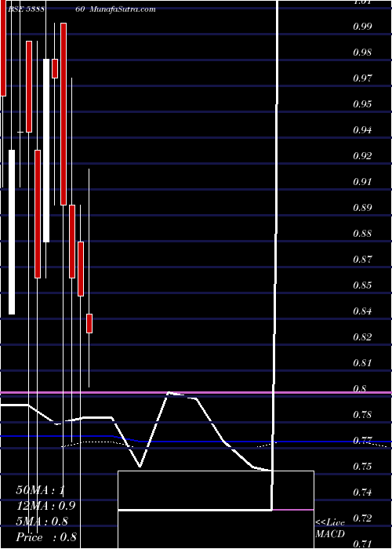Screen dimensions: 392x549
Task: Click the 12MA : 0.9 indicator text
Action: [x=45, y=506]
